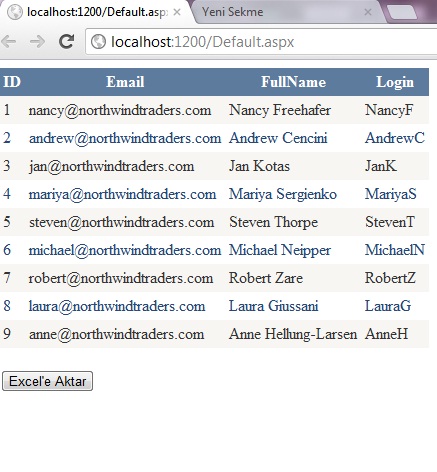The image size is (437, 472).
Task: Select the localhost:1200/Default.aspx tab
Action: (x=95, y=12)
